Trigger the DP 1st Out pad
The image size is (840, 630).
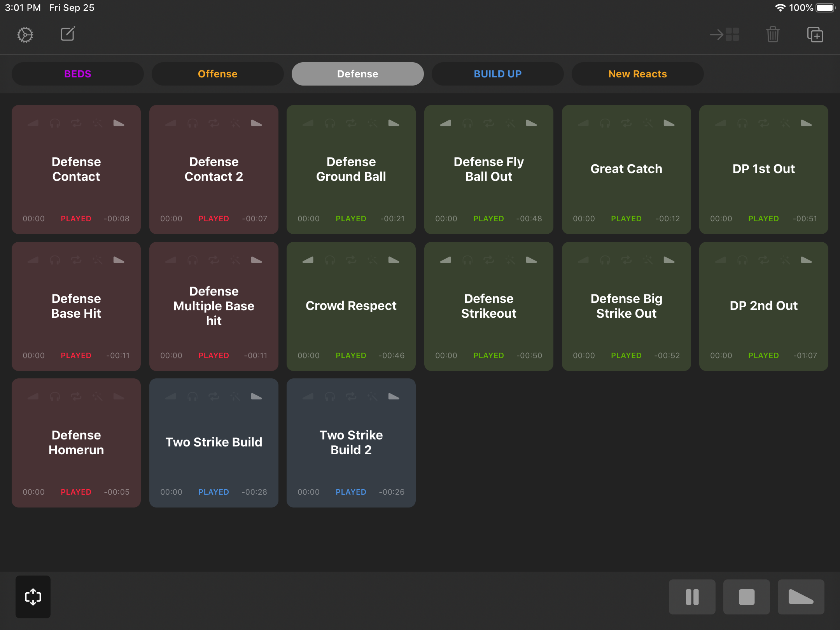point(764,169)
